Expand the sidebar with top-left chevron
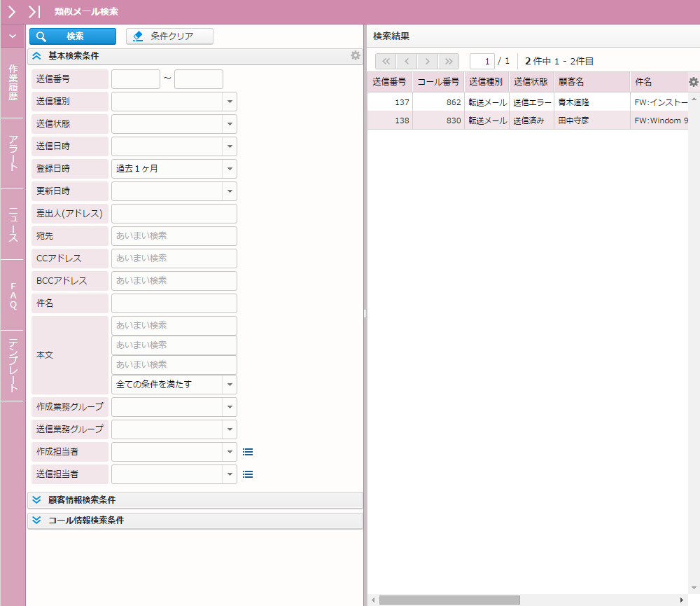 tap(12, 11)
